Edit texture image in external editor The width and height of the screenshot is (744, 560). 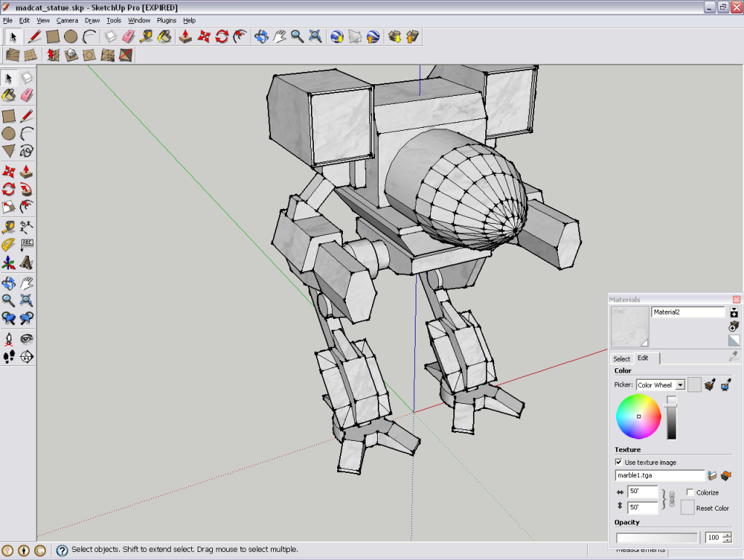coord(726,475)
